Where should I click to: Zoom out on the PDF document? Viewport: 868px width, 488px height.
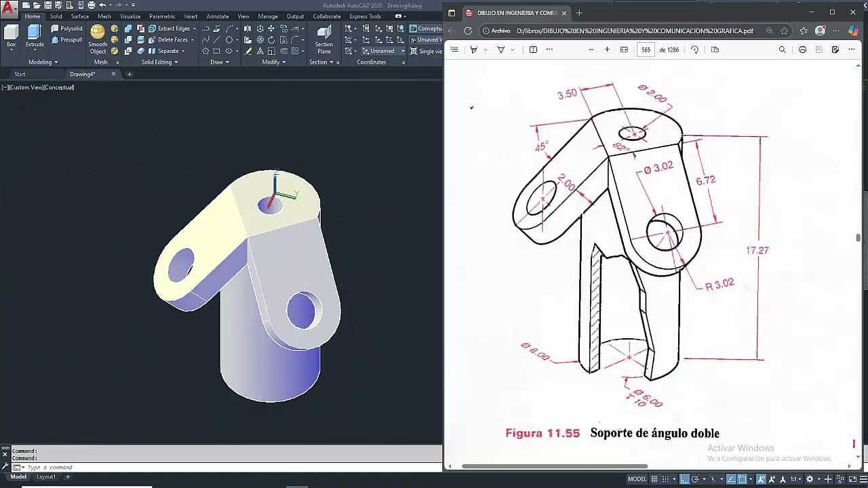[591, 49]
